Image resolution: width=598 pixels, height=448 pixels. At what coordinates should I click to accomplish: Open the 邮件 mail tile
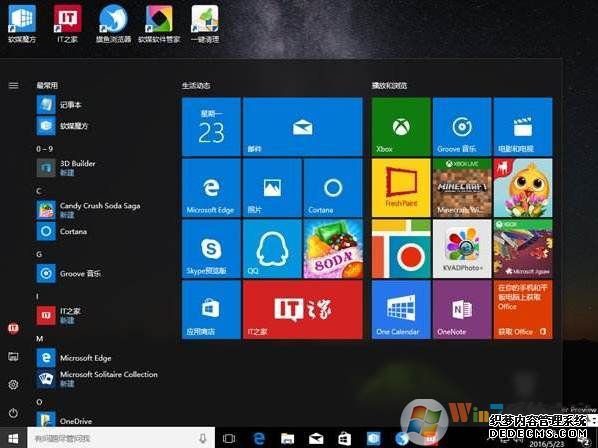click(302, 127)
